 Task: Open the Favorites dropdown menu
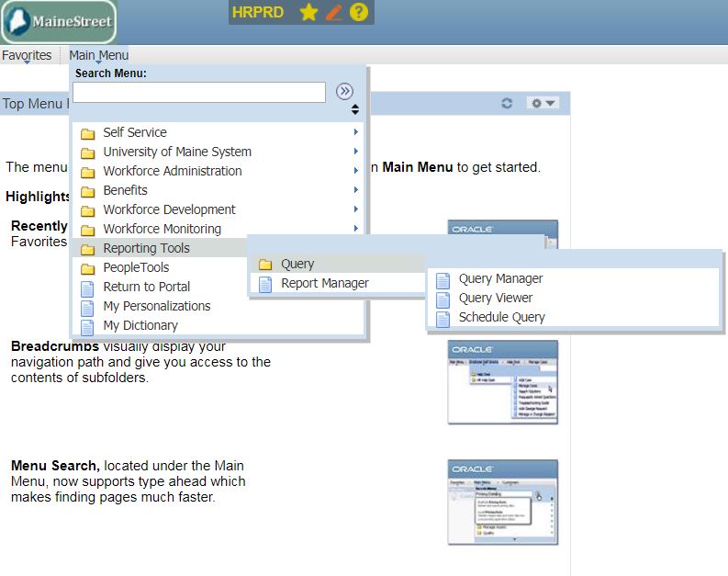27,55
